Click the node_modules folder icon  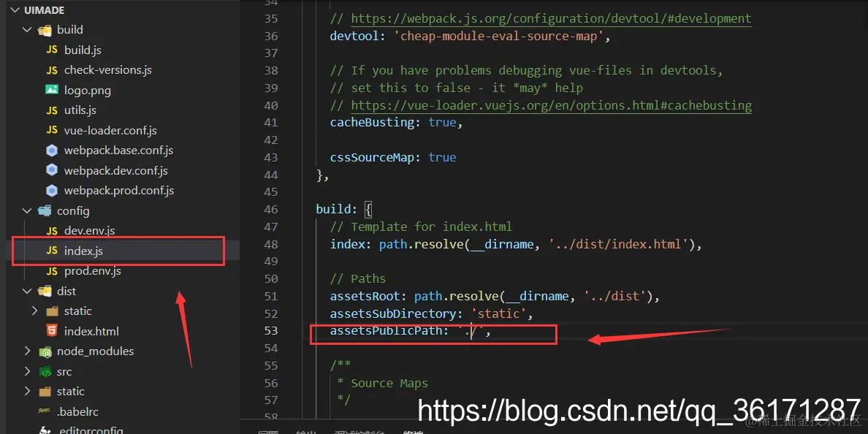click(45, 351)
